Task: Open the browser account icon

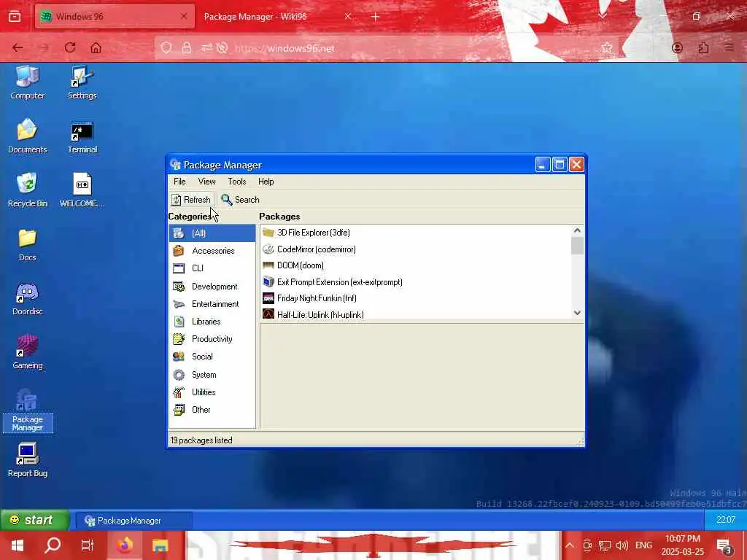Action: (x=677, y=47)
